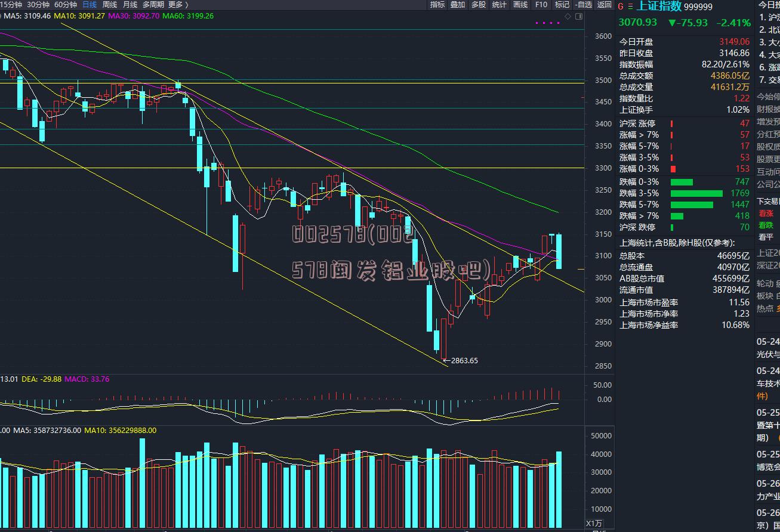This screenshot has height=532, width=780.
Task: Click the 看涨 bullish vote
Action: tap(766, 213)
